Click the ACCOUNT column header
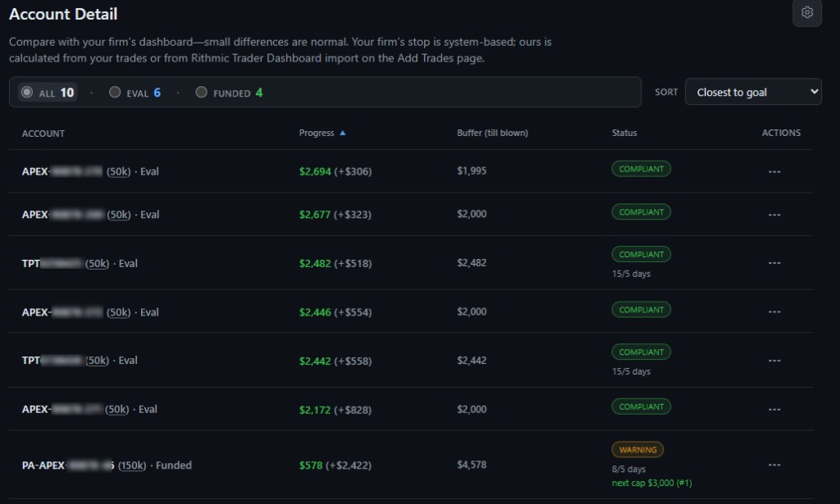Image resolution: width=840 pixels, height=504 pixels. click(43, 134)
